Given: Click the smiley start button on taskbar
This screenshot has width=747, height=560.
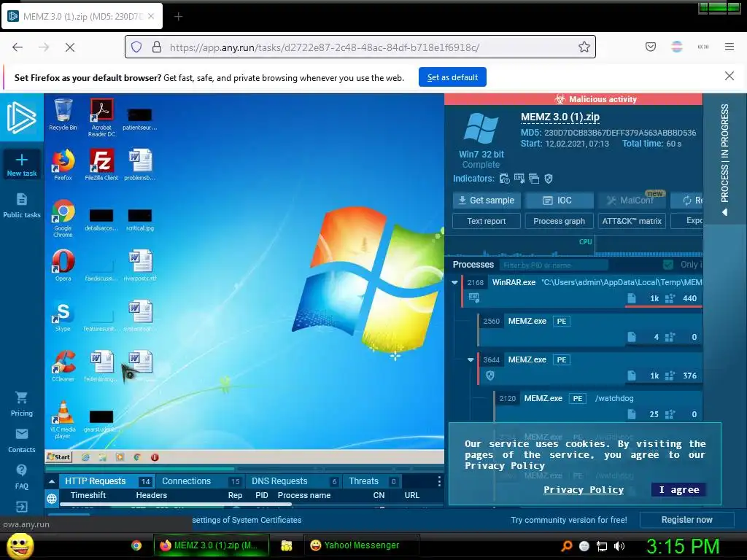Looking at the screenshot, I should (20, 545).
